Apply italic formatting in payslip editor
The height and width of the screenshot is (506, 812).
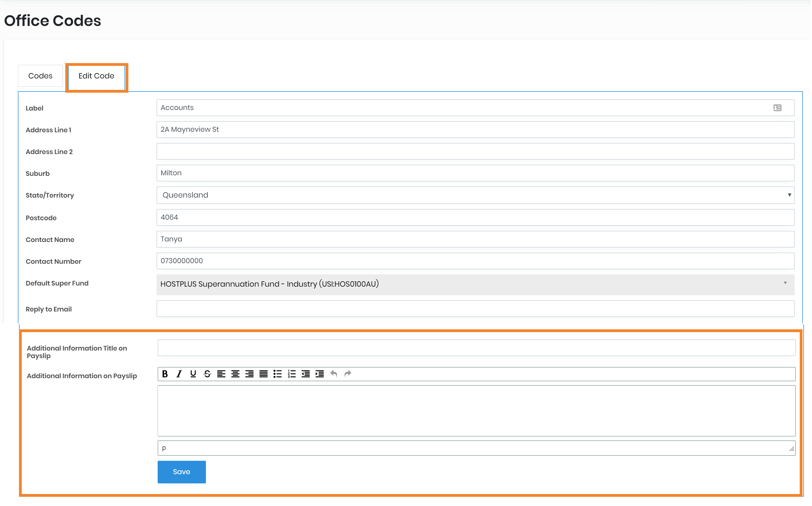[179, 374]
